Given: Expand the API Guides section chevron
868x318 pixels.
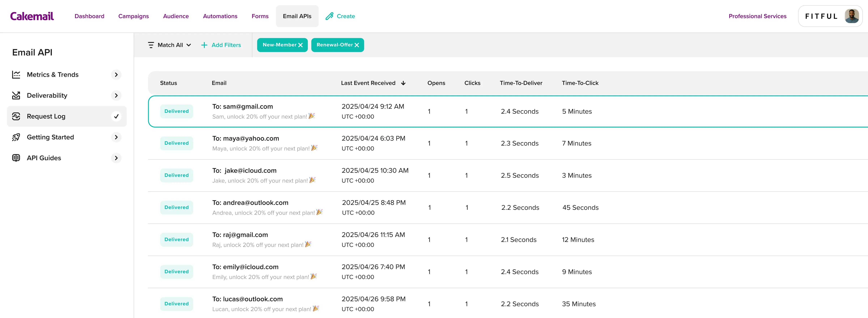Looking at the screenshot, I should pyautogui.click(x=116, y=158).
